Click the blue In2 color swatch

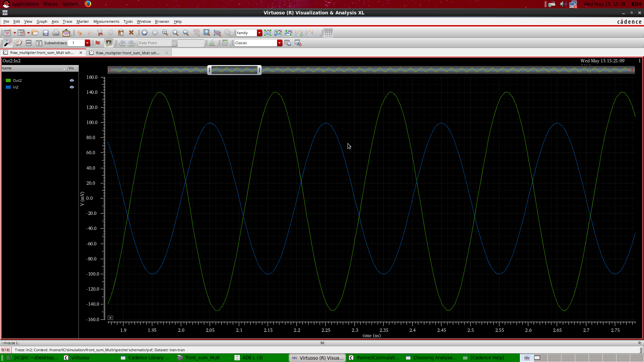pyautogui.click(x=8, y=87)
